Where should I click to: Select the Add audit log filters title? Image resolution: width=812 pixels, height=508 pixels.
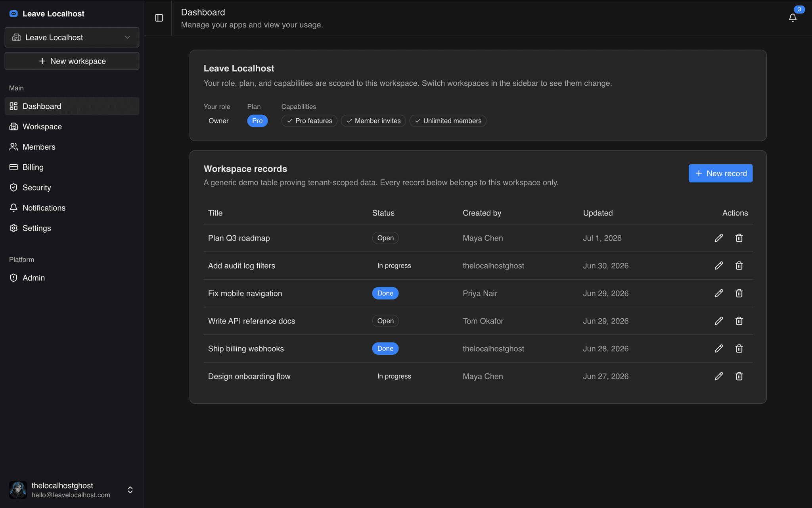pyautogui.click(x=241, y=266)
